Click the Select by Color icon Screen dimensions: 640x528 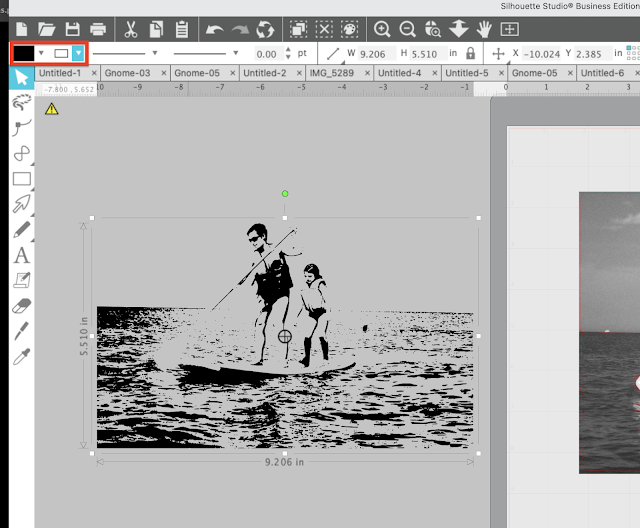pos(349,29)
